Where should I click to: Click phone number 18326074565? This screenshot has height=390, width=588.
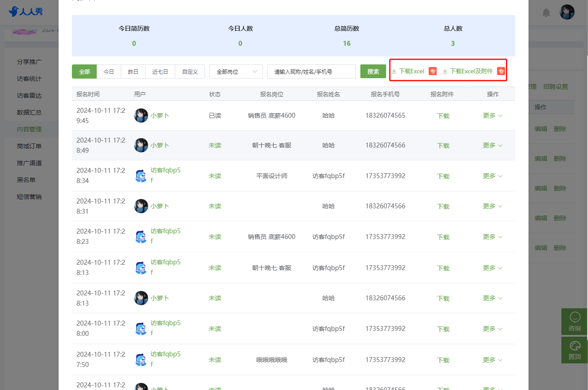(x=385, y=115)
